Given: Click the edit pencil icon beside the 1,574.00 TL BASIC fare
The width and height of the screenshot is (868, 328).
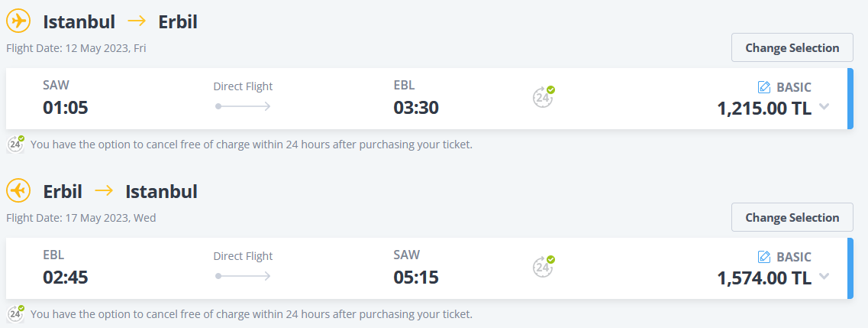Looking at the screenshot, I should [764, 257].
